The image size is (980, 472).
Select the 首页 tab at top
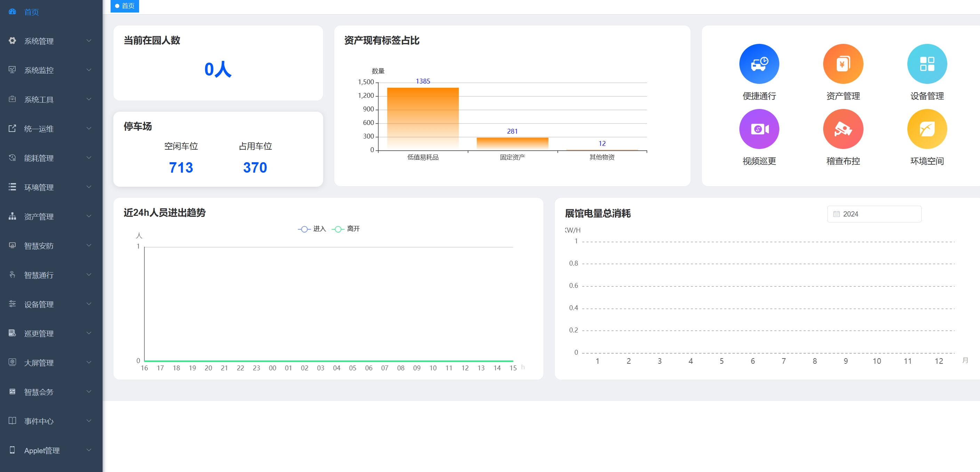click(x=125, y=6)
